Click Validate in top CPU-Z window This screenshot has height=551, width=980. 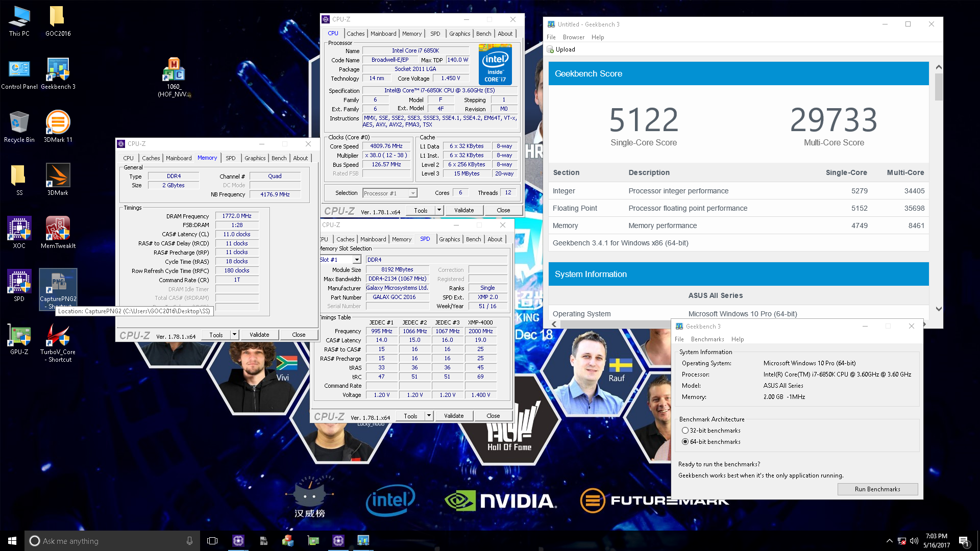click(463, 210)
